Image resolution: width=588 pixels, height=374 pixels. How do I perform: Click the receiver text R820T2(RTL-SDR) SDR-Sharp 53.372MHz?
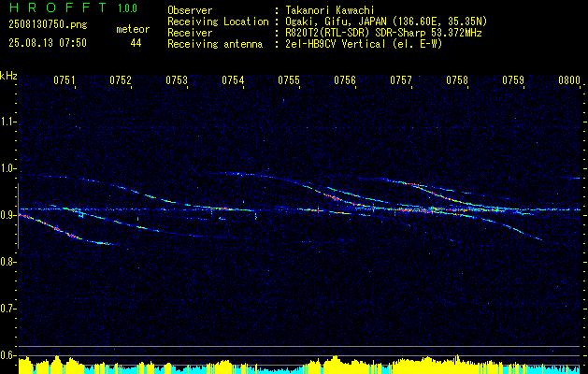(383, 33)
